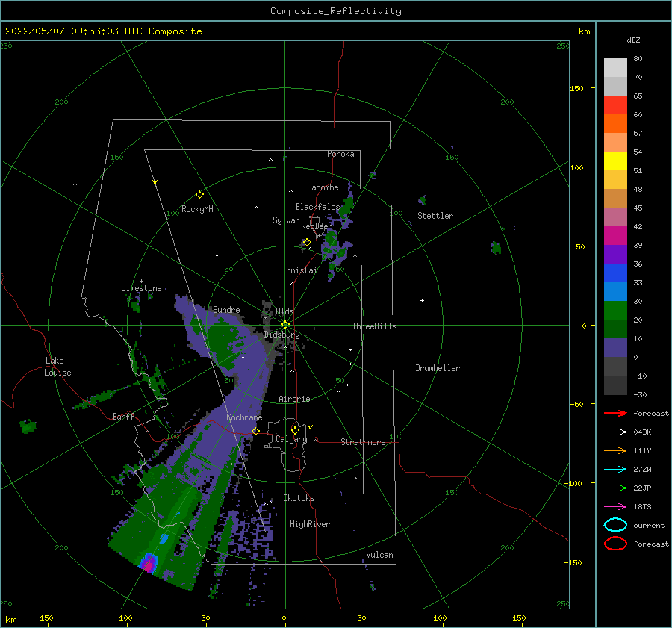This screenshot has width=672, height=628.
Task: Click the Calgary city label
Action: 291,439
